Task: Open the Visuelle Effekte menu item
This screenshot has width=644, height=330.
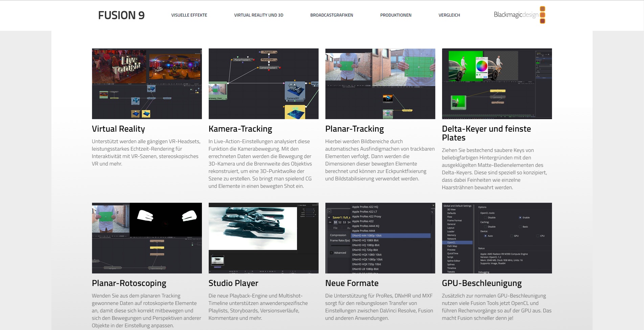Action: point(189,15)
